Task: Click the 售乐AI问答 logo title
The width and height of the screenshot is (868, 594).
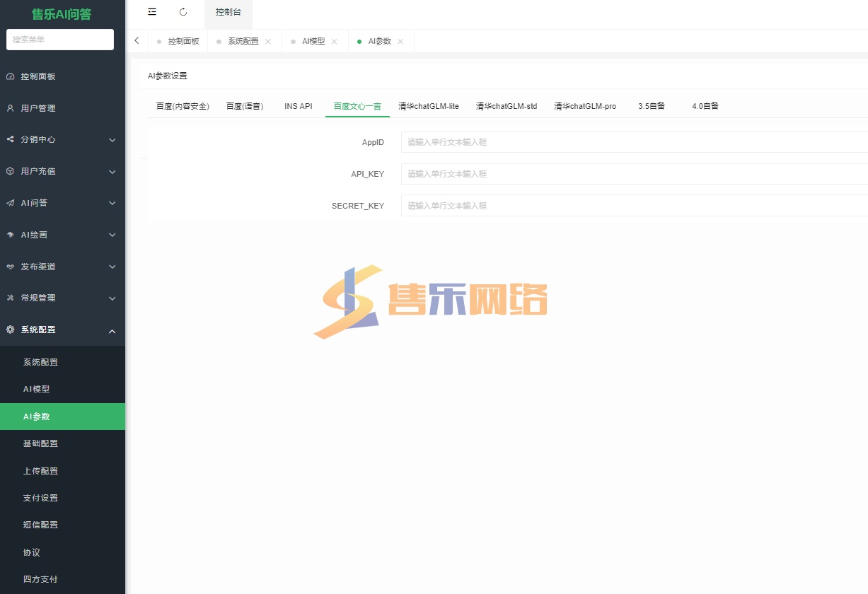Action: click(x=62, y=14)
